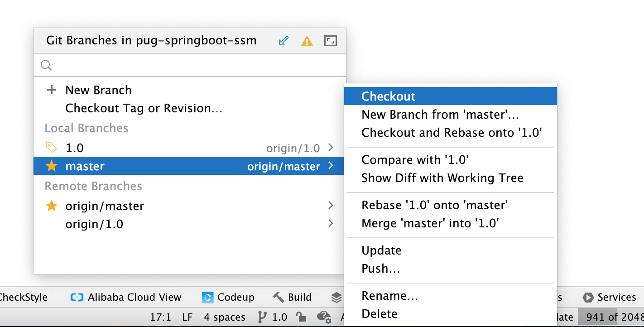Open Checkout Tag or Revision...

point(190,108)
